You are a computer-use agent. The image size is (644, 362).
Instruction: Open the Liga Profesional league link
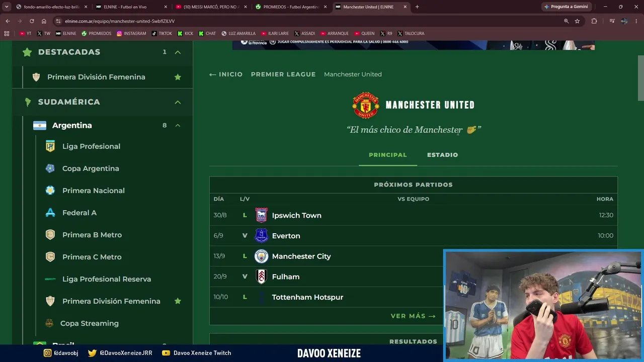click(x=91, y=146)
